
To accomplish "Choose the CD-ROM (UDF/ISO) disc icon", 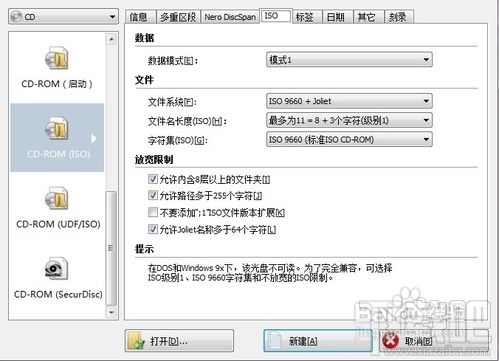I will click(57, 198).
